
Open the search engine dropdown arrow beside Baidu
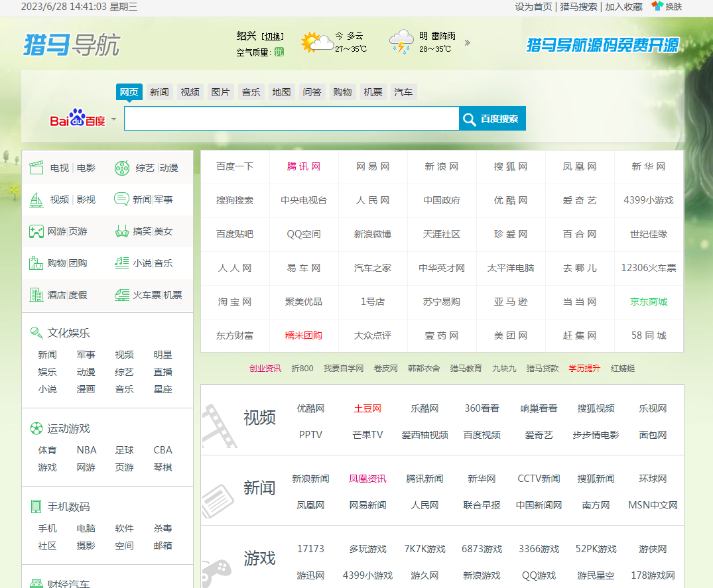(113, 119)
